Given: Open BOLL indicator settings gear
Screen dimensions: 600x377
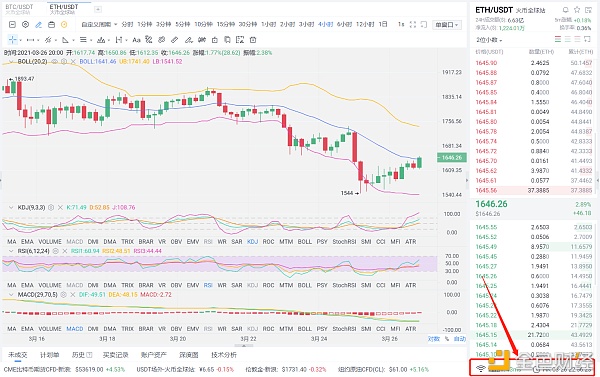Looking at the screenshot, I should coord(63,61).
